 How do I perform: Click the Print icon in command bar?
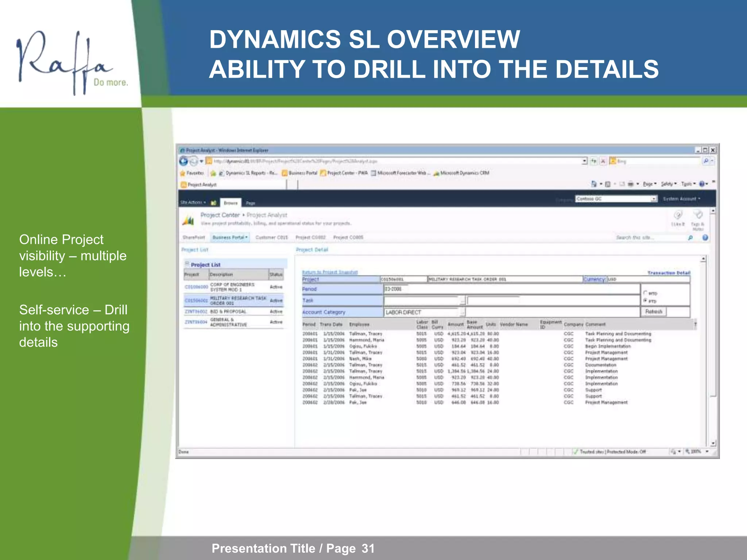coord(630,184)
